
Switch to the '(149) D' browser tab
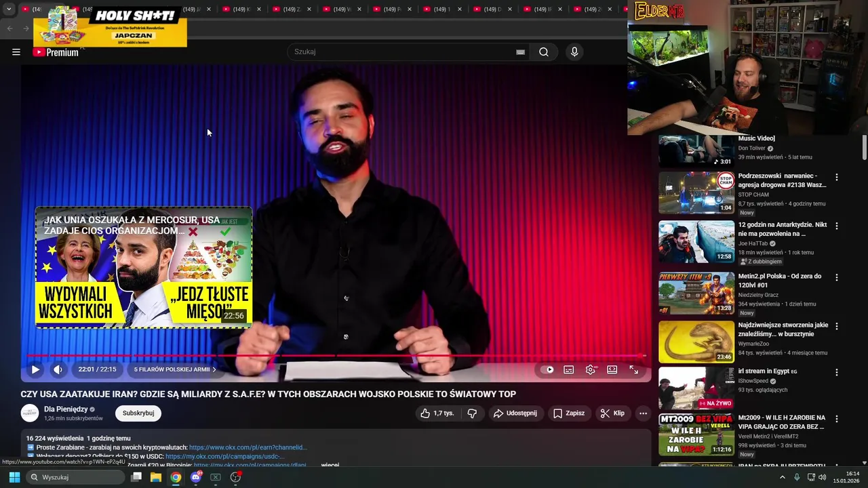coord(493,9)
